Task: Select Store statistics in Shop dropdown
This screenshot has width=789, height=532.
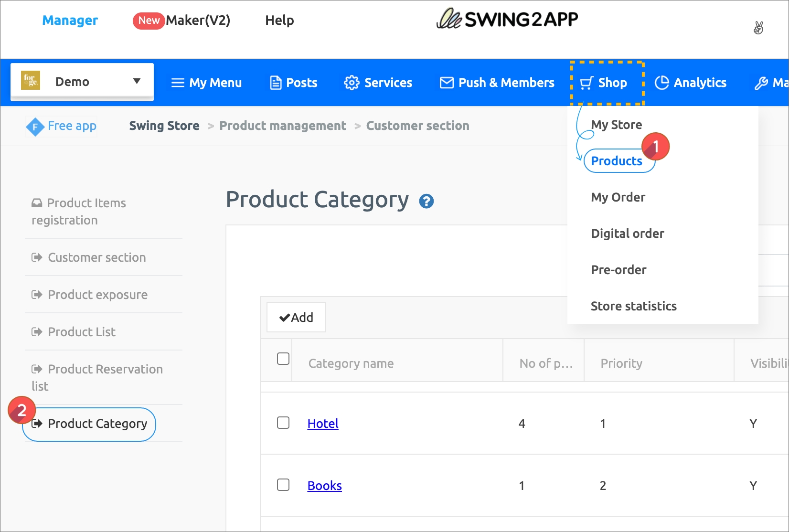Action: (x=634, y=306)
